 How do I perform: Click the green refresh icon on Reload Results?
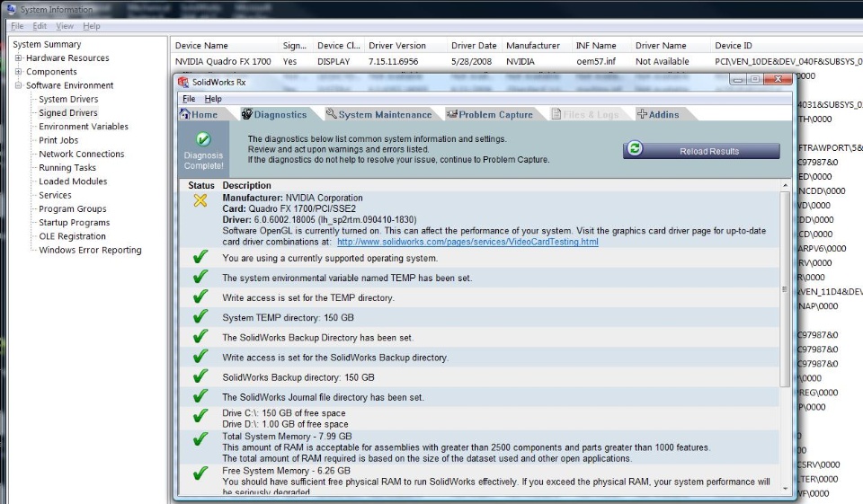click(x=635, y=148)
